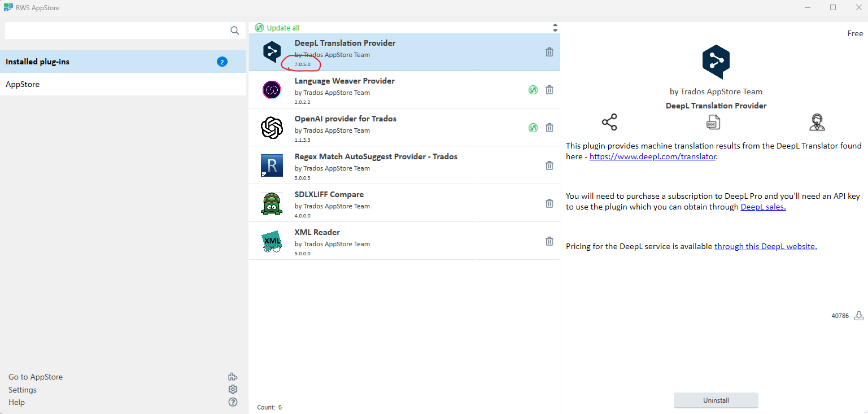
Task: Open the DeepL sales link
Action: coord(763,207)
